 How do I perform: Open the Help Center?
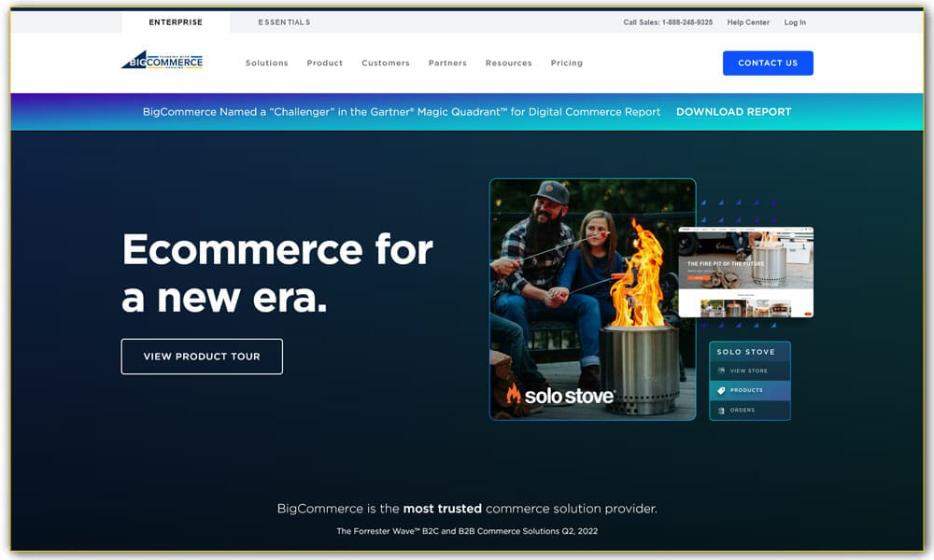coord(747,21)
